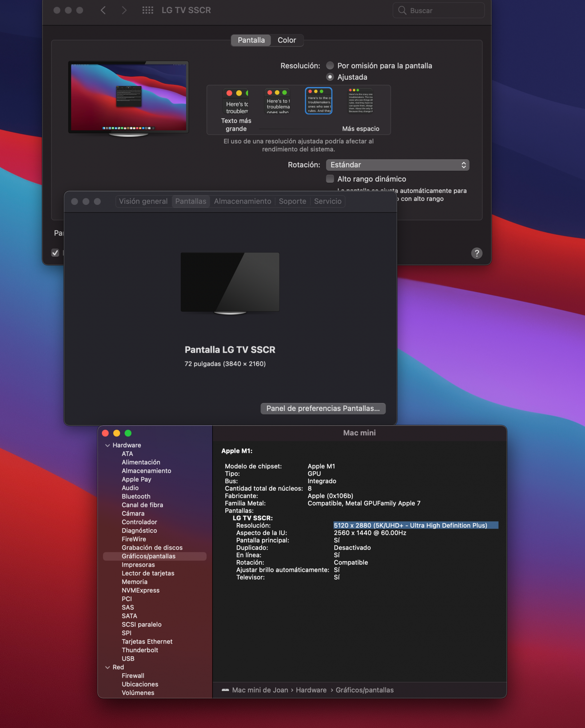Click 'Mac mini de Joan' in path bar

click(260, 690)
